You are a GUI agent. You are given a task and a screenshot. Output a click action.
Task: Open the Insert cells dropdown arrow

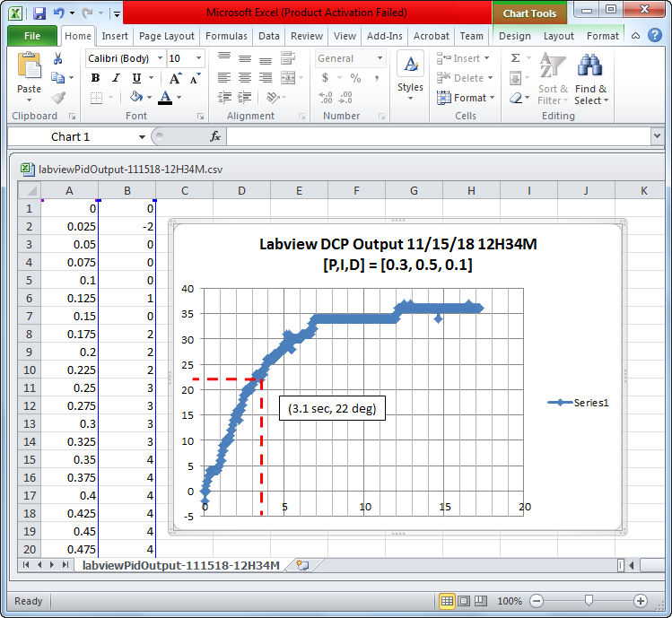coord(486,58)
